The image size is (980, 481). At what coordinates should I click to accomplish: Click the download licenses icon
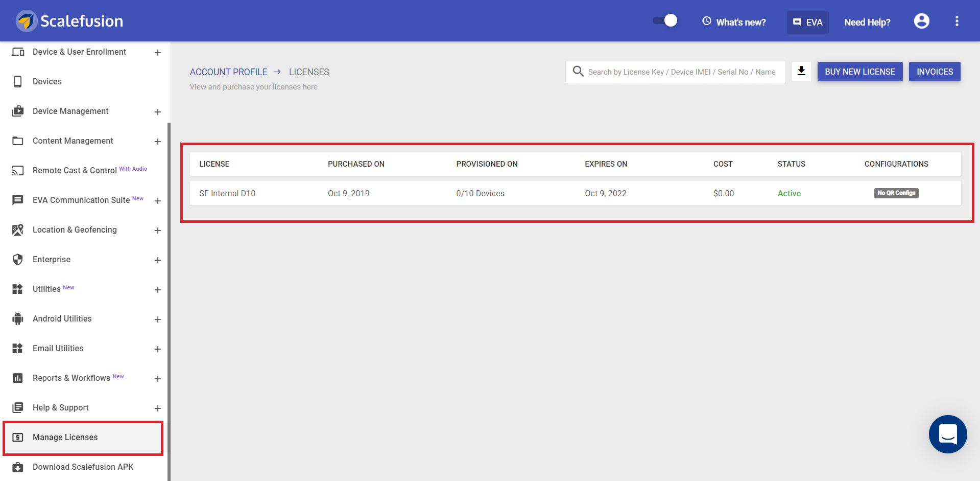(801, 72)
